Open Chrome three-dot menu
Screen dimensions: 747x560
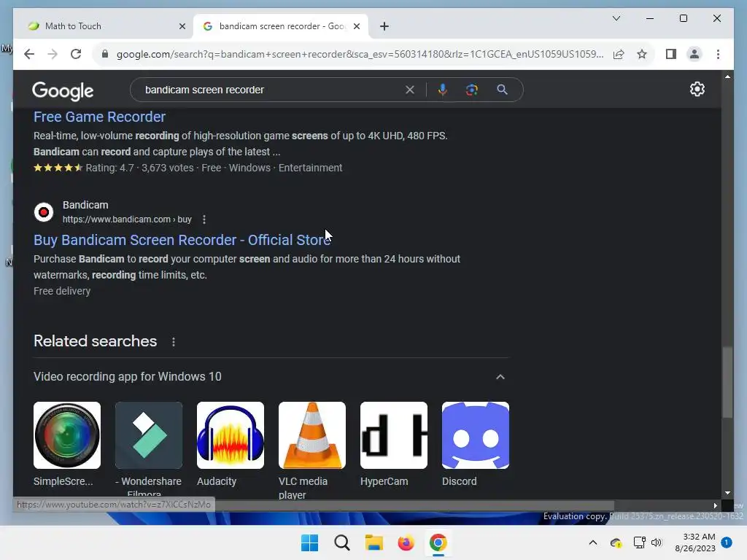(718, 54)
